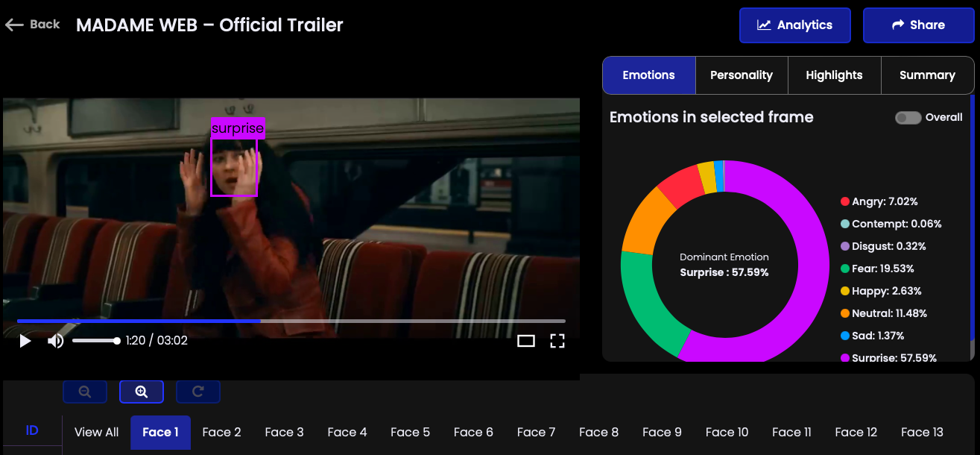
Task: Zoom in the face timeline
Action: point(142,392)
